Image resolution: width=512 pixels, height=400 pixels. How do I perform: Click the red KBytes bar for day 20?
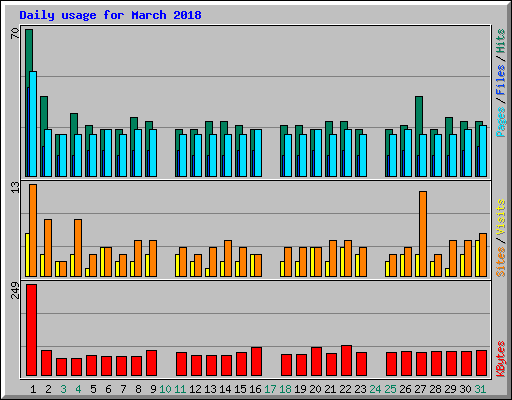pos(317,362)
